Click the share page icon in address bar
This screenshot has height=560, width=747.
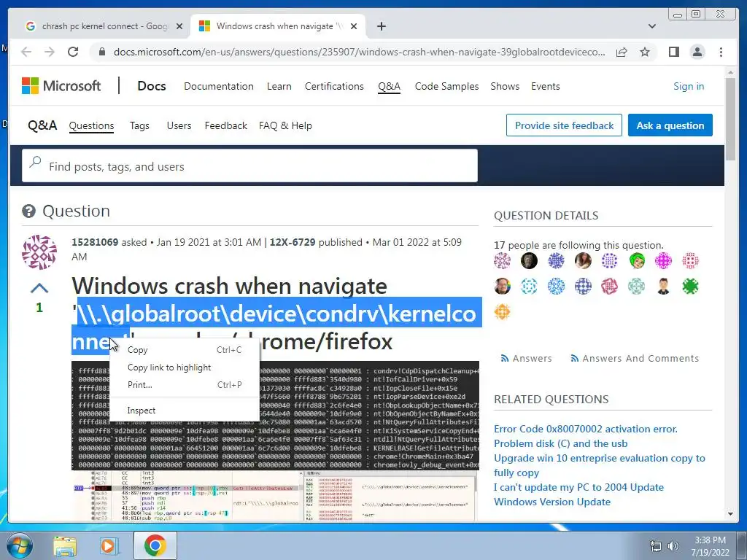pyautogui.click(x=622, y=52)
